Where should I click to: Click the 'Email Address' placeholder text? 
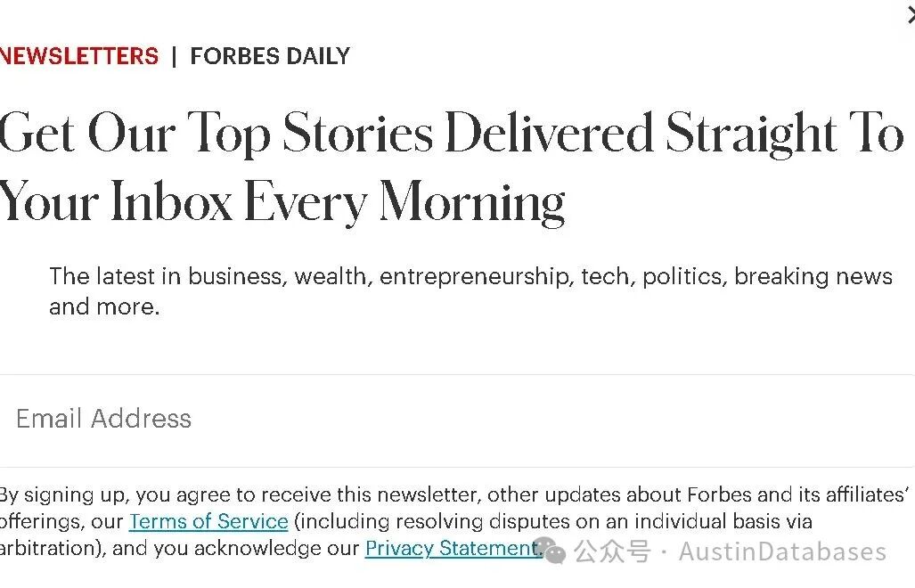(x=104, y=419)
